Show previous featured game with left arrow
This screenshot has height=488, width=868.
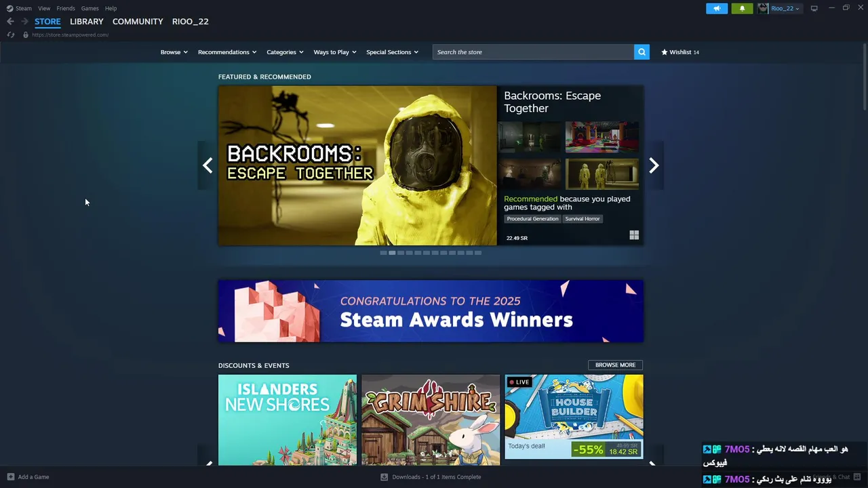[x=208, y=165]
